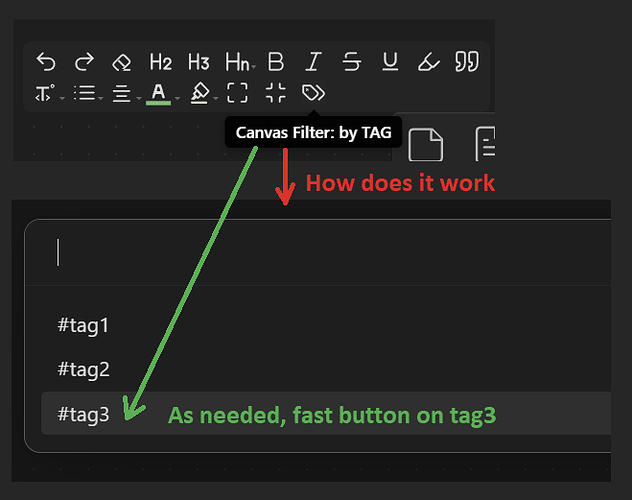The width and height of the screenshot is (632, 500).
Task: Insert a blockquote with quote icon
Action: 467,62
